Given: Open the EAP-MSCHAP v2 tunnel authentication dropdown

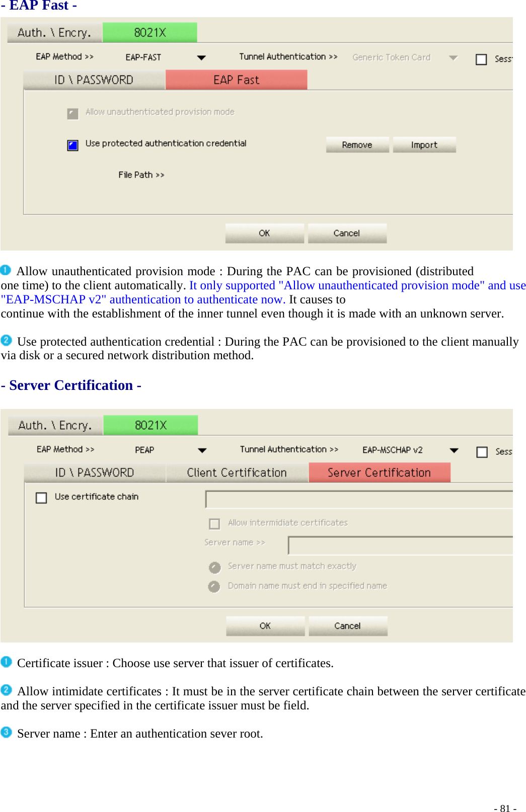Looking at the screenshot, I should [454, 450].
